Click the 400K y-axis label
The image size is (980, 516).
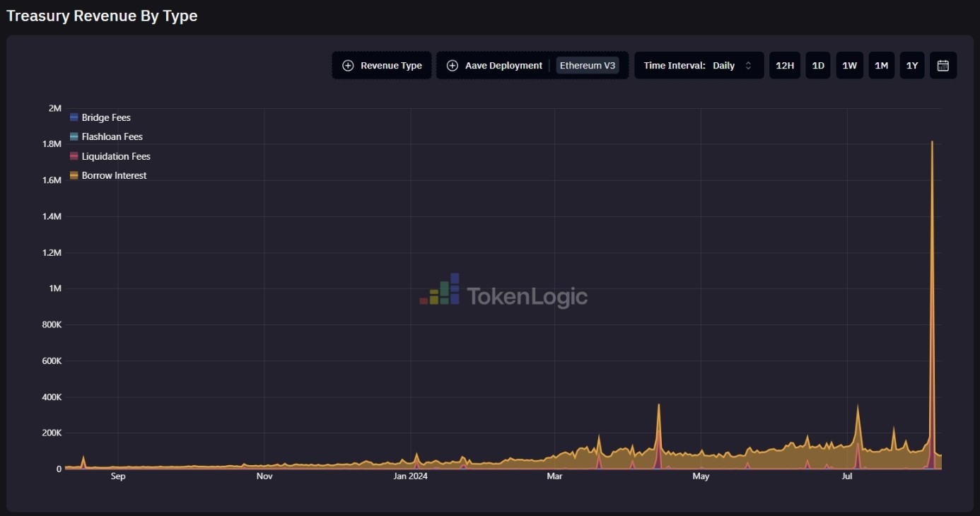click(x=50, y=397)
